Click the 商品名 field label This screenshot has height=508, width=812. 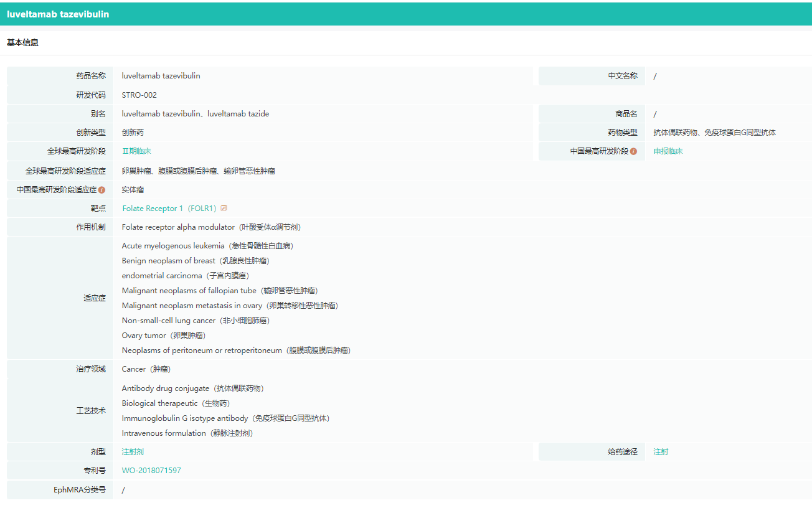pyautogui.click(x=626, y=114)
